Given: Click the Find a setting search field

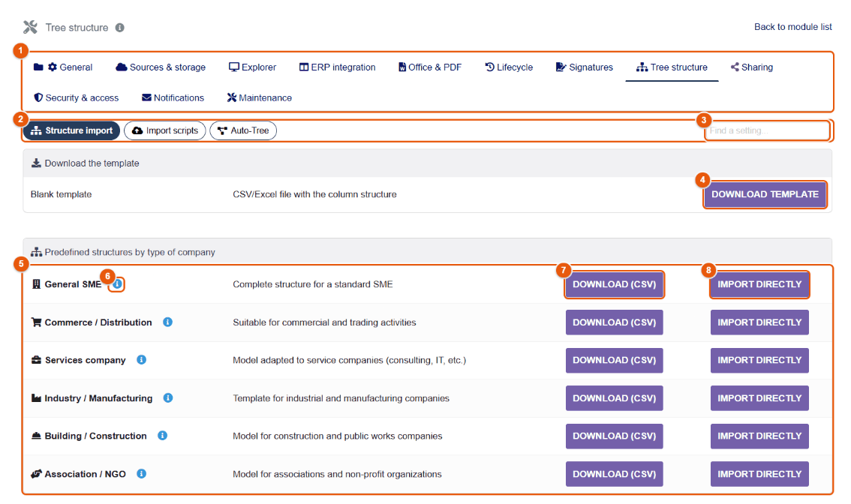Looking at the screenshot, I should pyautogui.click(x=768, y=130).
